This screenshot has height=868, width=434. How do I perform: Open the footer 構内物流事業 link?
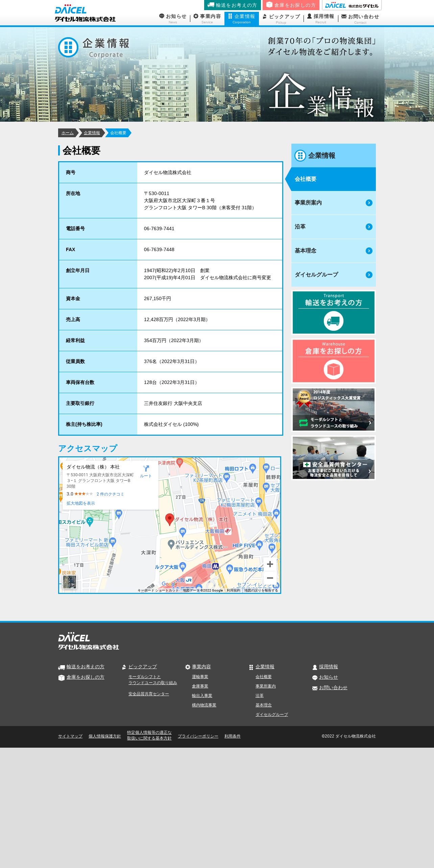click(204, 705)
